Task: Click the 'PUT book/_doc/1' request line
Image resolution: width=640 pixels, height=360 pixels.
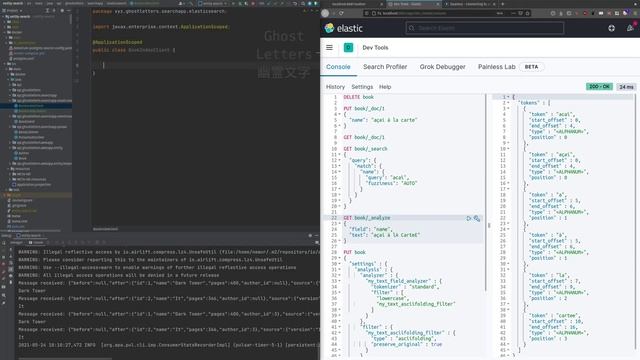Action: (x=364, y=109)
